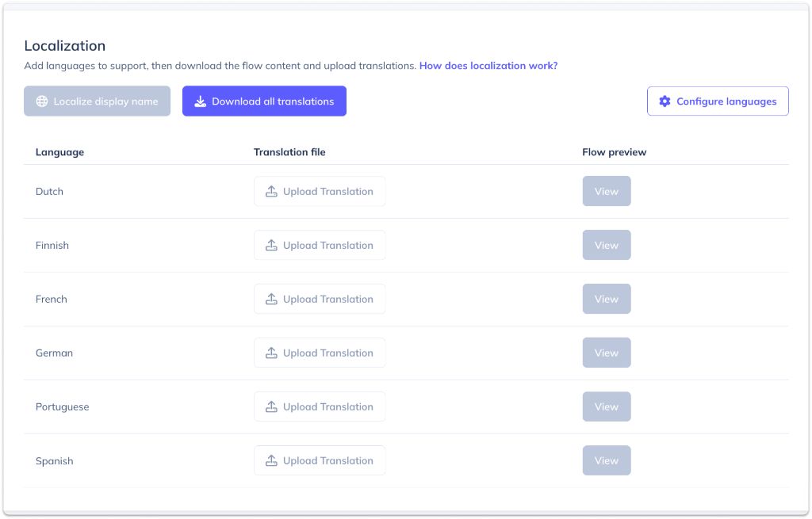This screenshot has width=812, height=519.
Task: Click the upload icon in the German row
Action: [271, 353]
